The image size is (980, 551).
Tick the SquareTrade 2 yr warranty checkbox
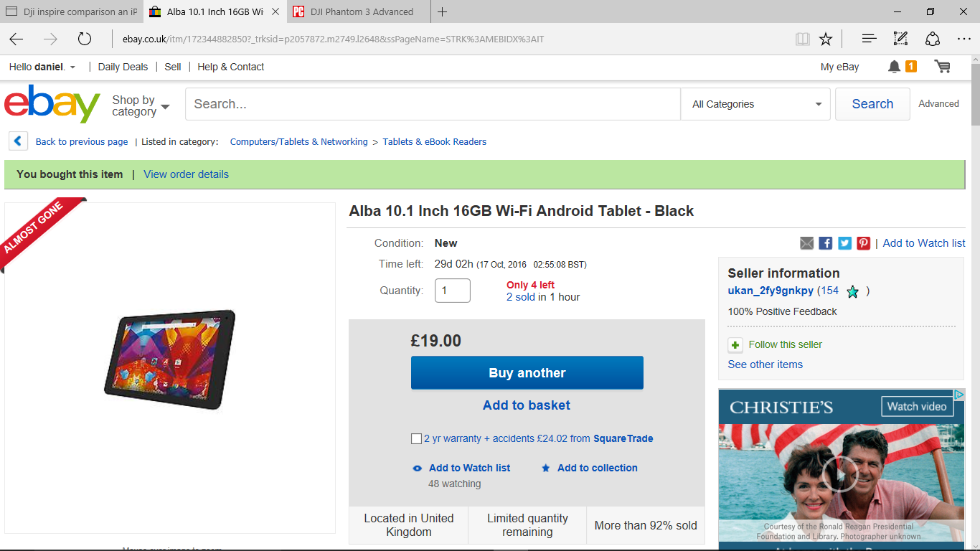[x=417, y=438]
